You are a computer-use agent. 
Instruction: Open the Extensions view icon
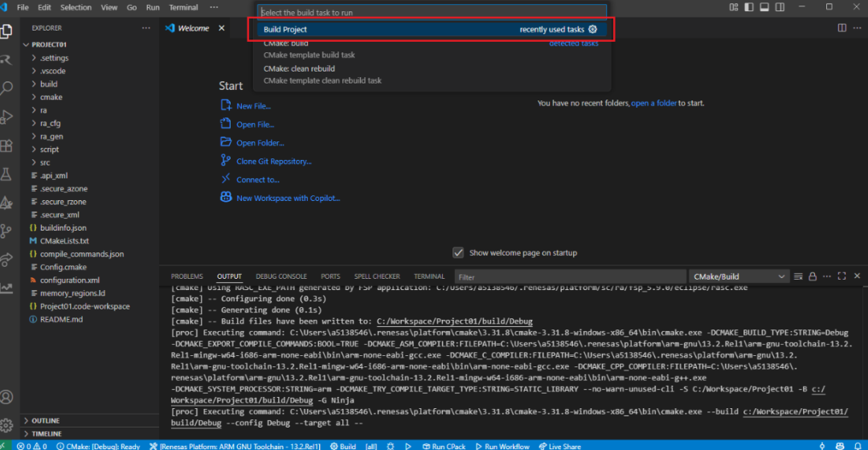[x=7, y=146]
